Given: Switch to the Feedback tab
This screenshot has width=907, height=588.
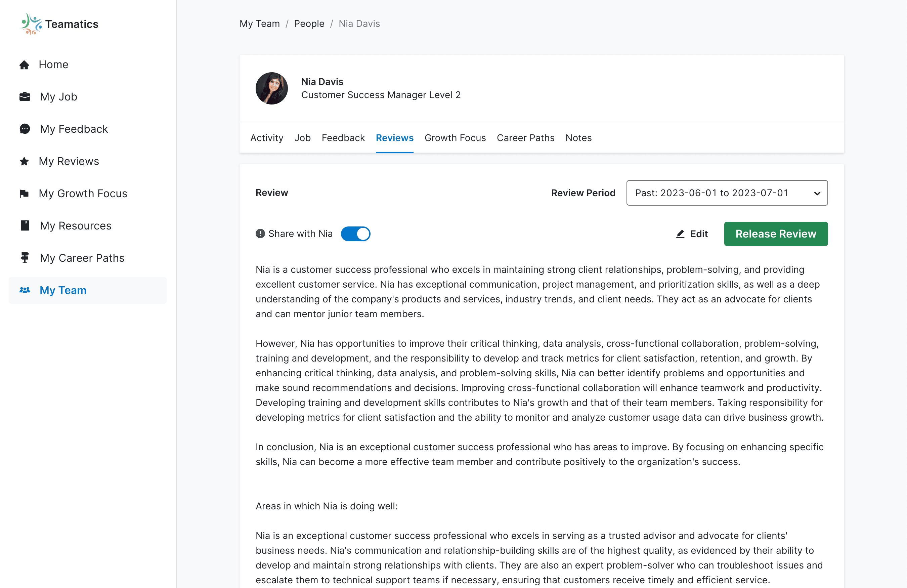Looking at the screenshot, I should coord(343,137).
